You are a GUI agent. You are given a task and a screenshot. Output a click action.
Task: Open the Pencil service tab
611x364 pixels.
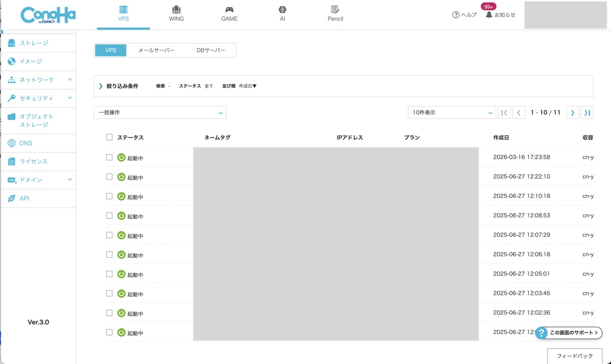[335, 14]
